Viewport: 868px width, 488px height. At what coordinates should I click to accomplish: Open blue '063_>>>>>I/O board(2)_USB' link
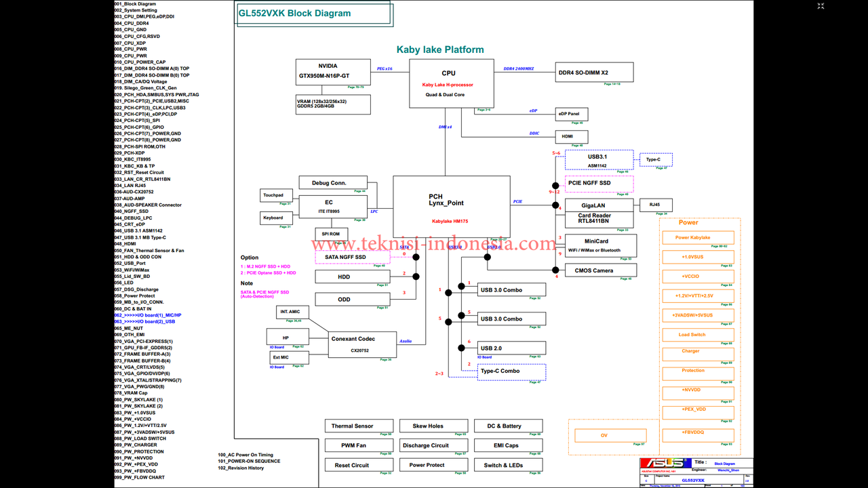(x=144, y=321)
